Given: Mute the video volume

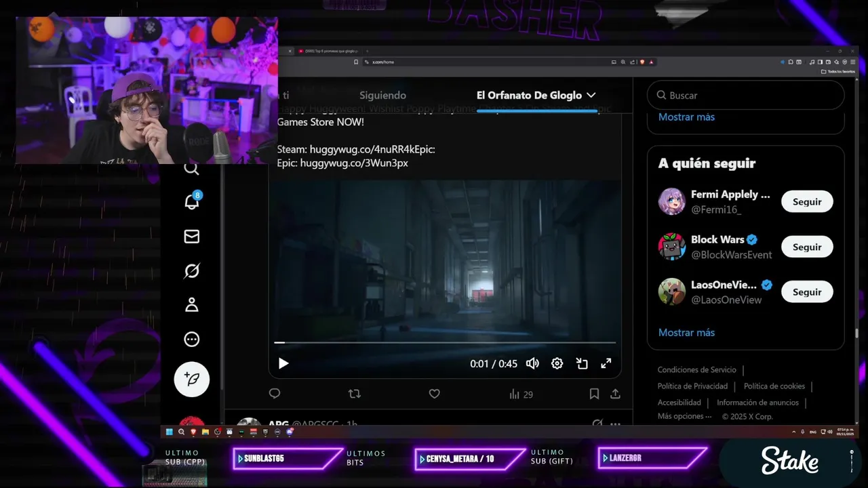Looking at the screenshot, I should (532, 363).
